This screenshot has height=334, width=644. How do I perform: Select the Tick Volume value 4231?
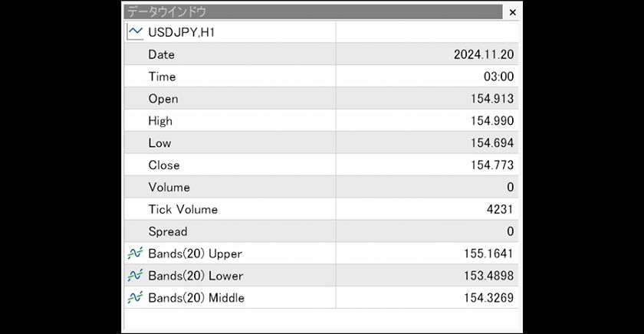500,210
